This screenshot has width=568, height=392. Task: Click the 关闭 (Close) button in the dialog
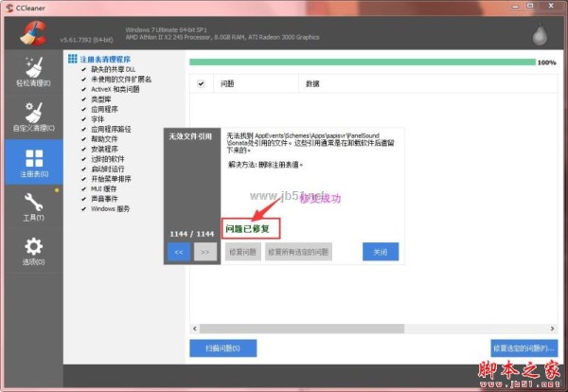point(380,252)
